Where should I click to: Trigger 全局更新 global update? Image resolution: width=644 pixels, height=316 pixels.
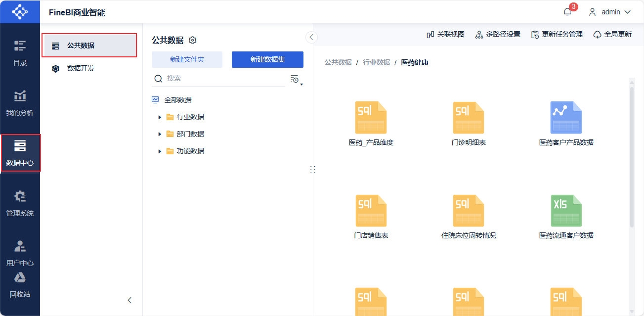click(612, 35)
